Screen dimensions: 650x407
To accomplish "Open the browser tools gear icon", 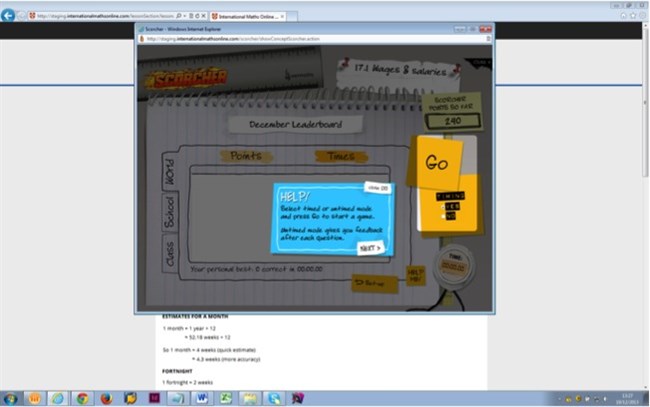I will [x=642, y=16].
